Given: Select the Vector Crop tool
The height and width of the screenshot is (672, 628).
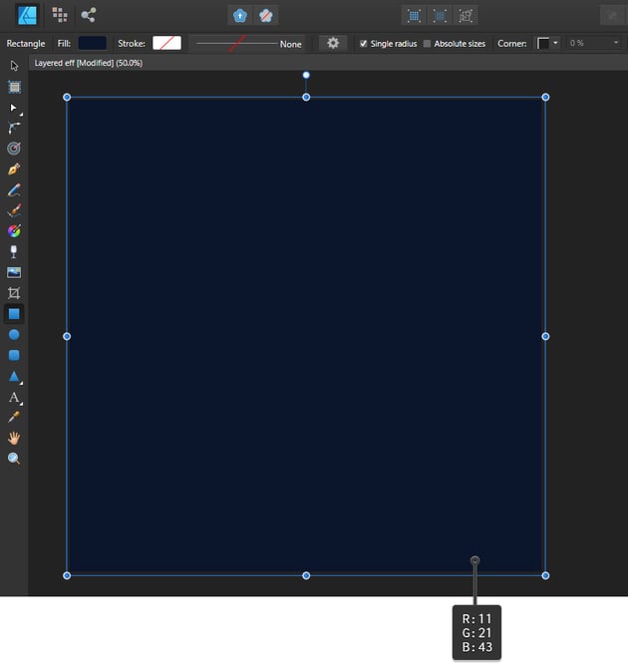Looking at the screenshot, I should pos(14,293).
